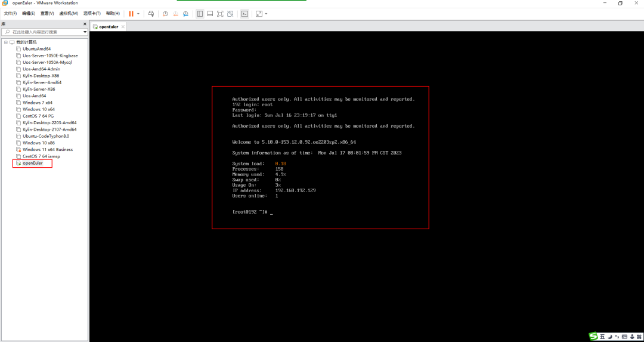The image size is (644, 342).
Task: Take a snapshot of this virtual machine
Action: coord(165,14)
